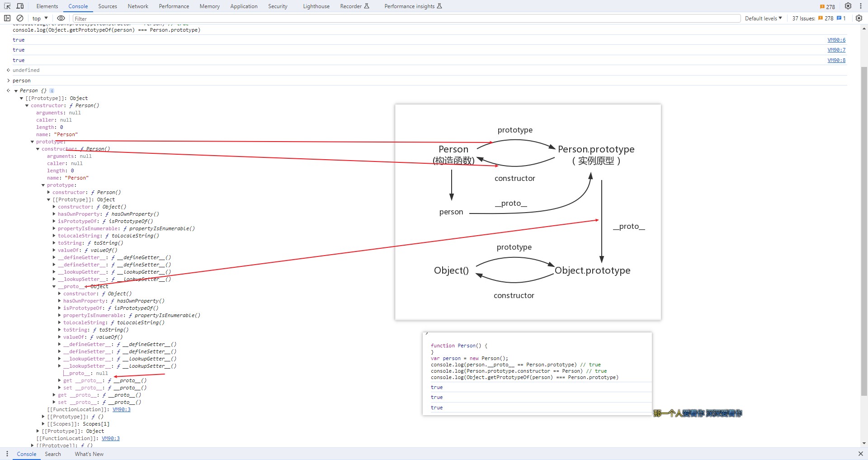The width and height of the screenshot is (868, 460).
Task: Expand the [[Scopes]]: Scopes[1] node
Action: pos(43,424)
